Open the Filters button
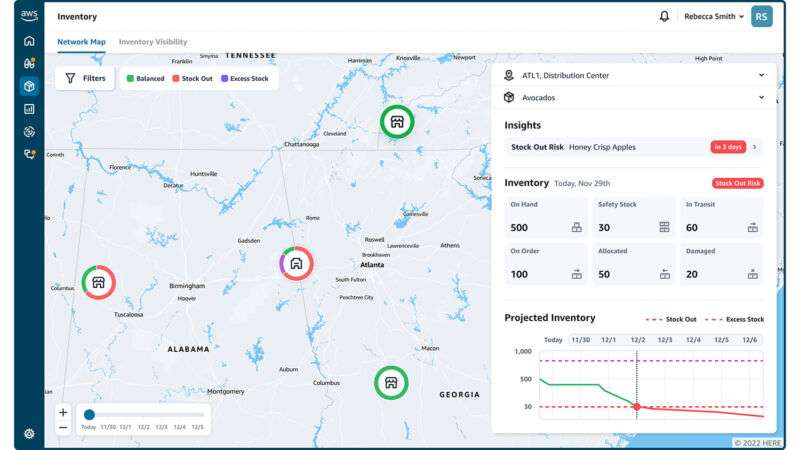 pos(85,78)
